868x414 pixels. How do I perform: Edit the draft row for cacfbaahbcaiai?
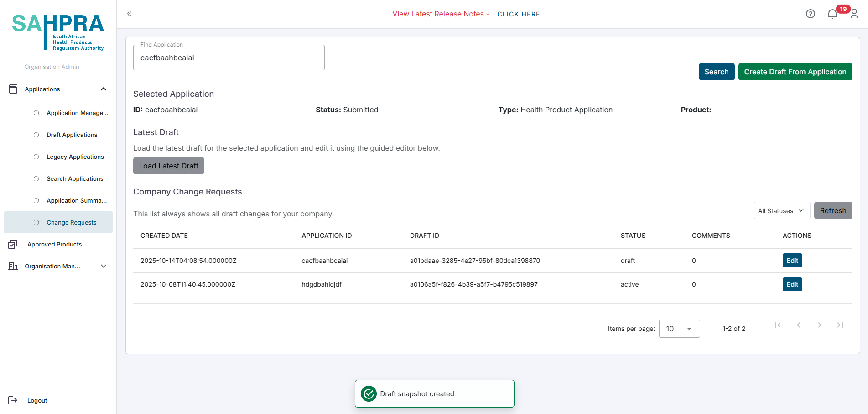[x=792, y=261]
